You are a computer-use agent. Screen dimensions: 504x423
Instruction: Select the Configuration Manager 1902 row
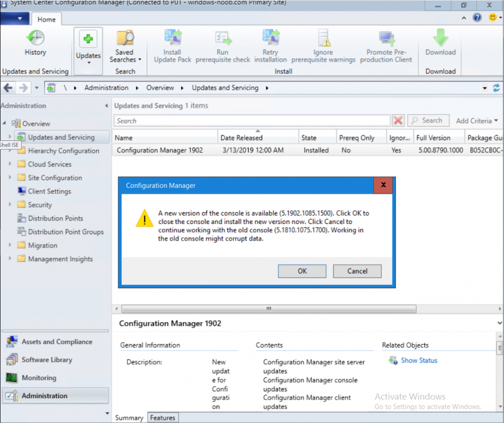308,150
